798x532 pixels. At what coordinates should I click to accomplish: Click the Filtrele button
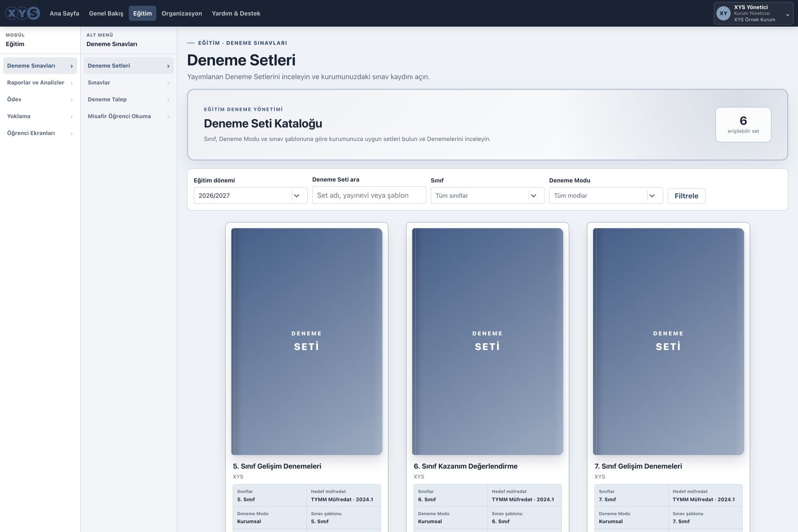(x=686, y=196)
